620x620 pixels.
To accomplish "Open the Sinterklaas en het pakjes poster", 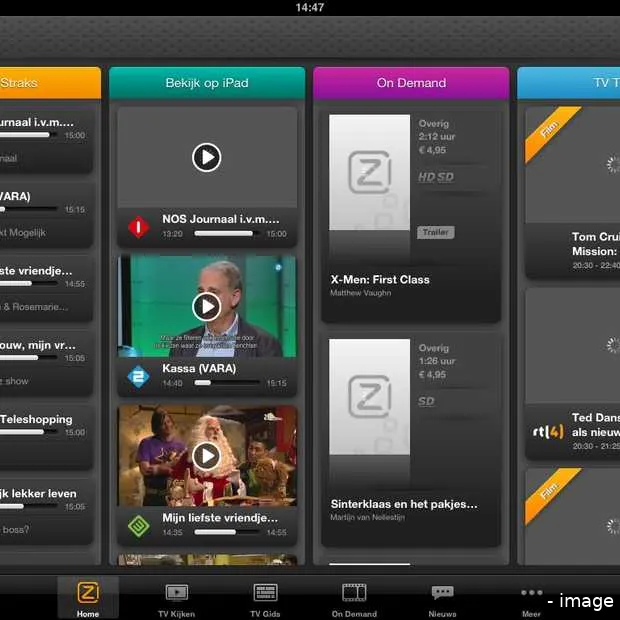I will pyautogui.click(x=369, y=397).
